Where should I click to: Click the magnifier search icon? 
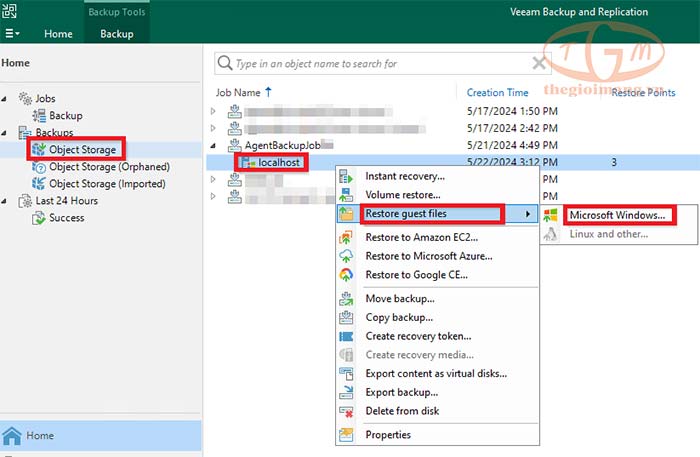(225, 63)
